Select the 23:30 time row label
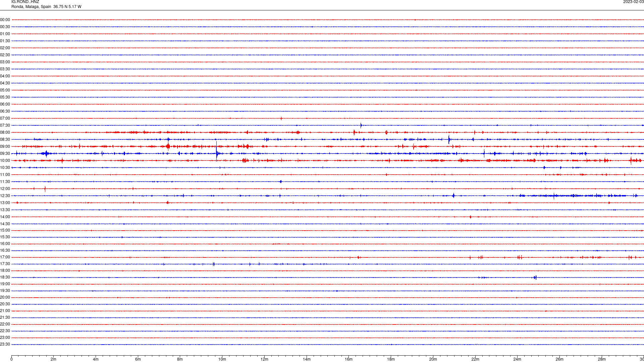 pos(5,344)
